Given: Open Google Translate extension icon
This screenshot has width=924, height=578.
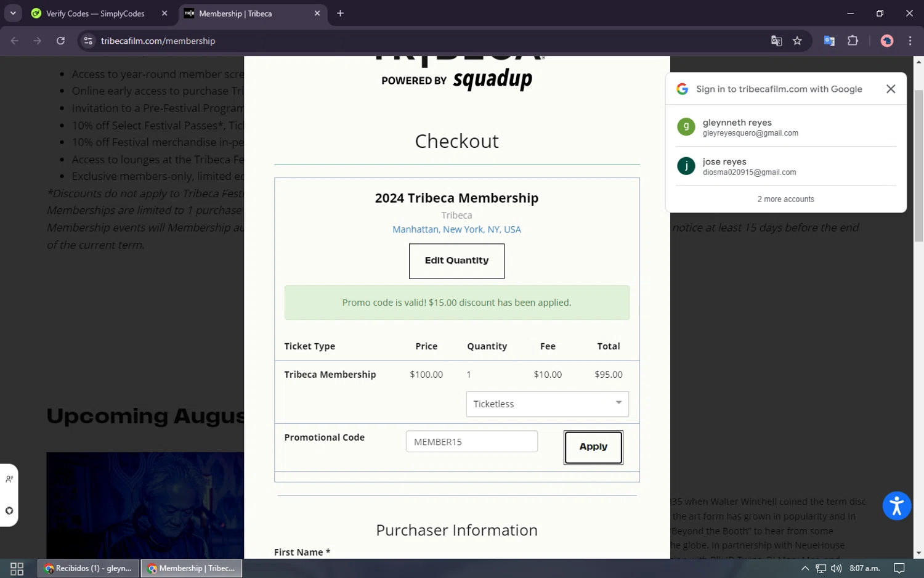Looking at the screenshot, I should 829,41.
